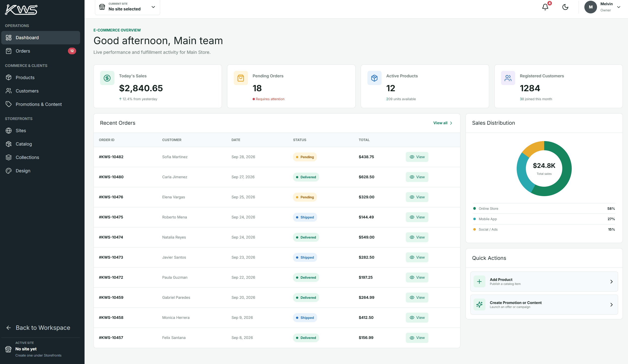Click the Design palette icon
This screenshot has width=628, height=364.
coord(9,171)
